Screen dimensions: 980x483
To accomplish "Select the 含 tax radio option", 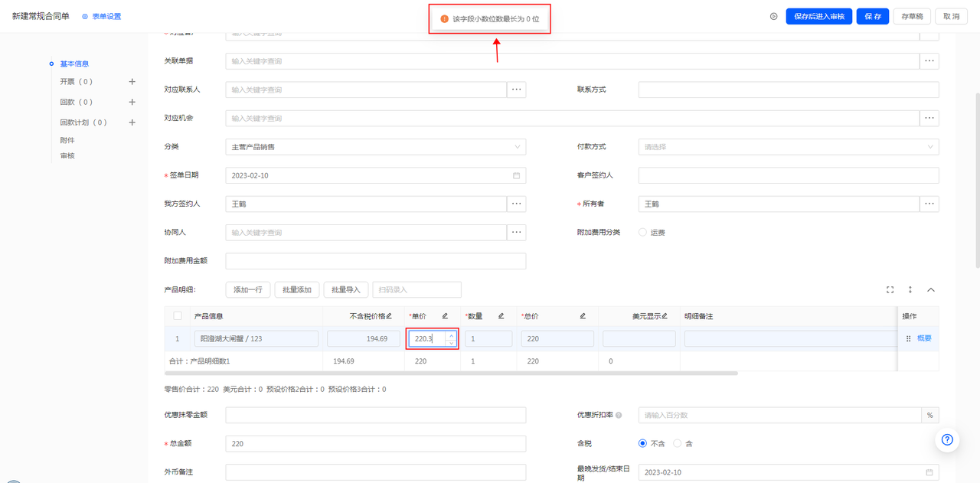I will [x=677, y=443].
